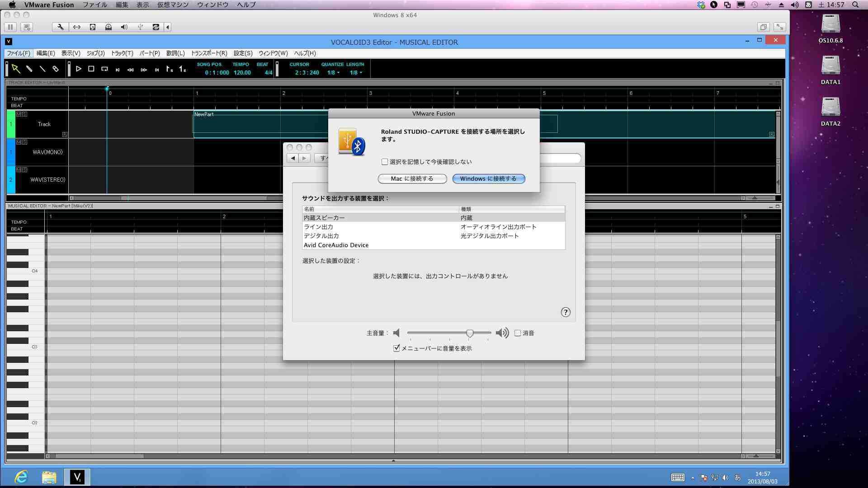
Task: Select デジタル出力 output device
Action: [x=434, y=236]
